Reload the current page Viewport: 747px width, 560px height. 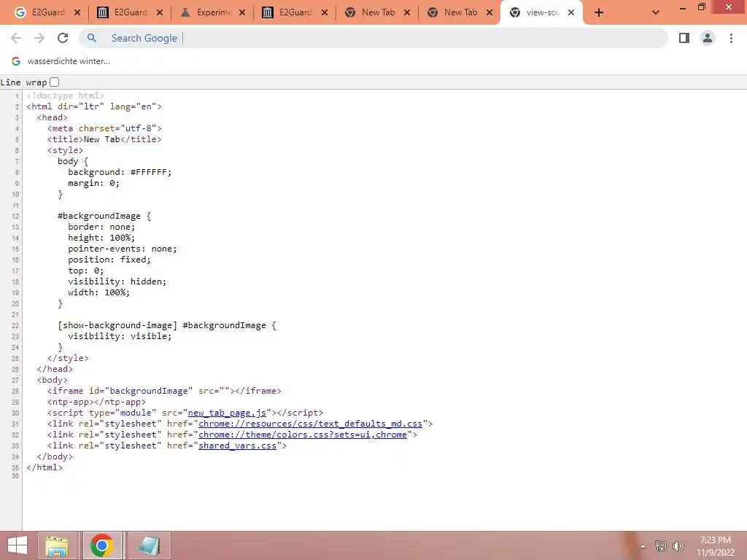coord(63,38)
